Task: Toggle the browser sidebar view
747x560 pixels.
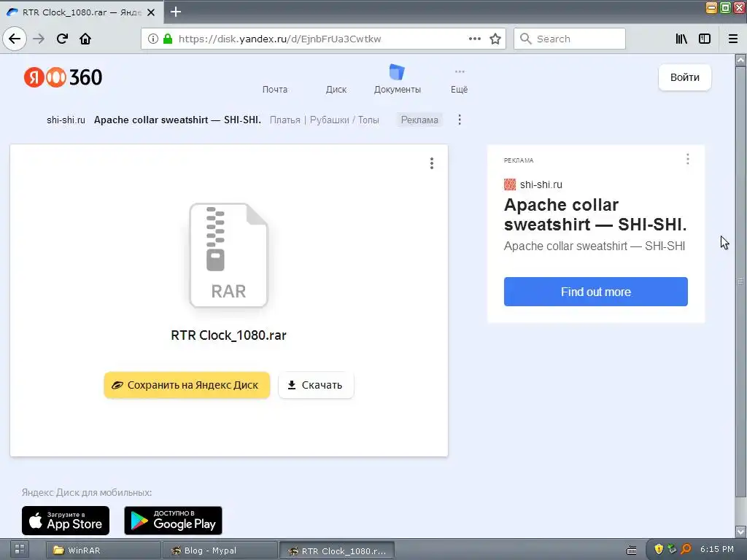Action: pyautogui.click(x=705, y=39)
